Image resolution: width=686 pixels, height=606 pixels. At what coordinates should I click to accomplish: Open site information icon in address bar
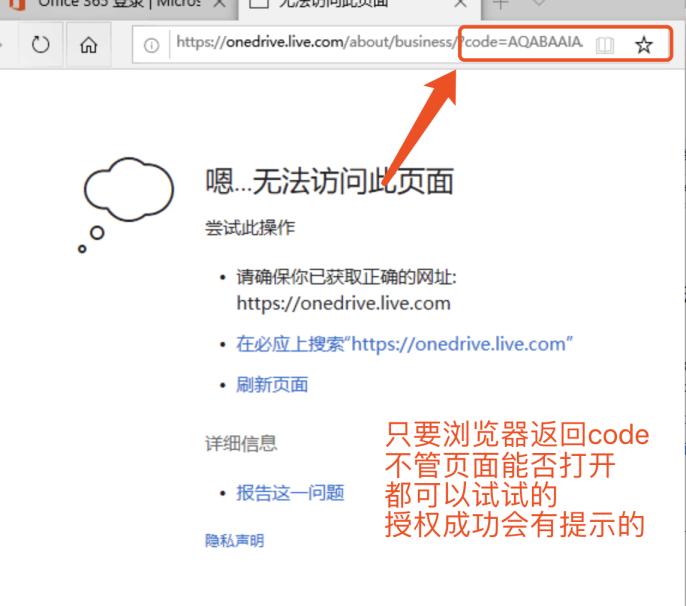point(151,45)
